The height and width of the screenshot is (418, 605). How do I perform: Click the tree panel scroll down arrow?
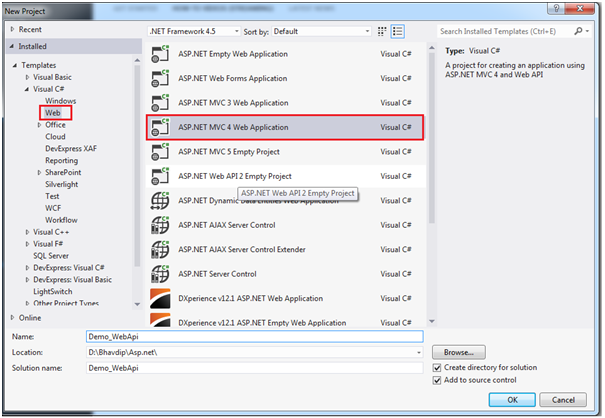tap(137, 304)
